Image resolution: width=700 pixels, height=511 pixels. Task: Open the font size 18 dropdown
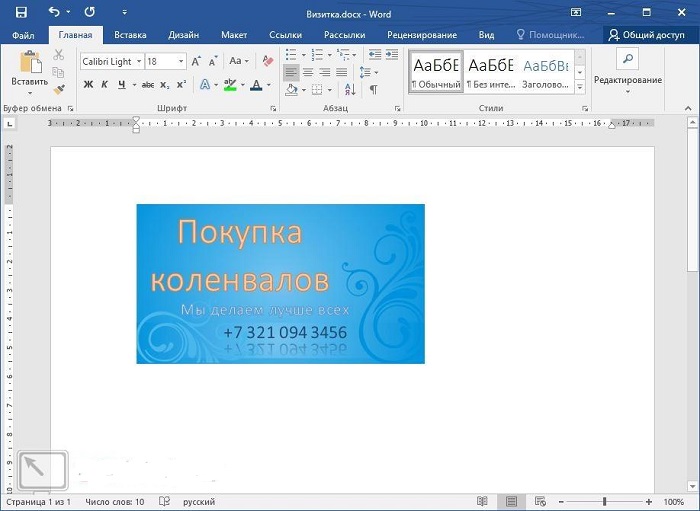(x=181, y=62)
